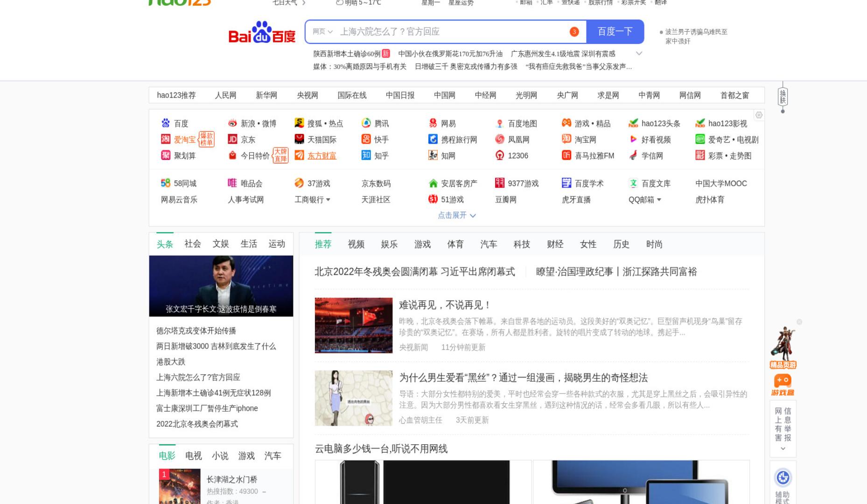Open the site list settings gear

pos(759,115)
